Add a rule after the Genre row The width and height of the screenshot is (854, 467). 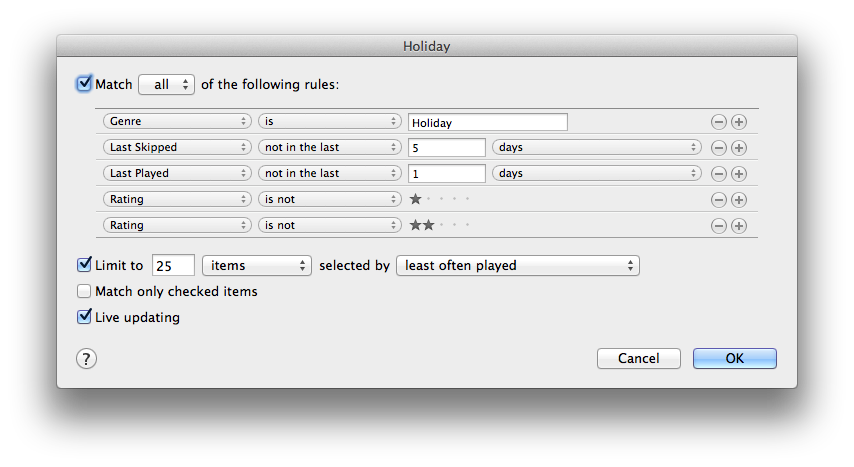point(739,122)
